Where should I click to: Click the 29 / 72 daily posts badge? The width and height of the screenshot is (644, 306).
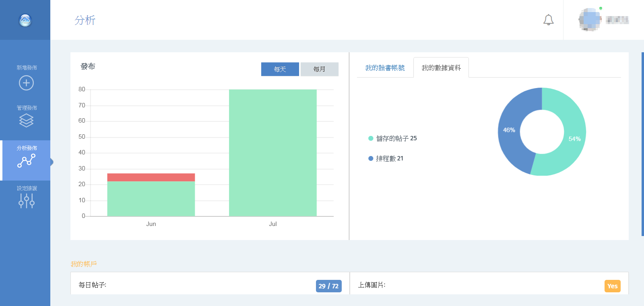pos(328,286)
